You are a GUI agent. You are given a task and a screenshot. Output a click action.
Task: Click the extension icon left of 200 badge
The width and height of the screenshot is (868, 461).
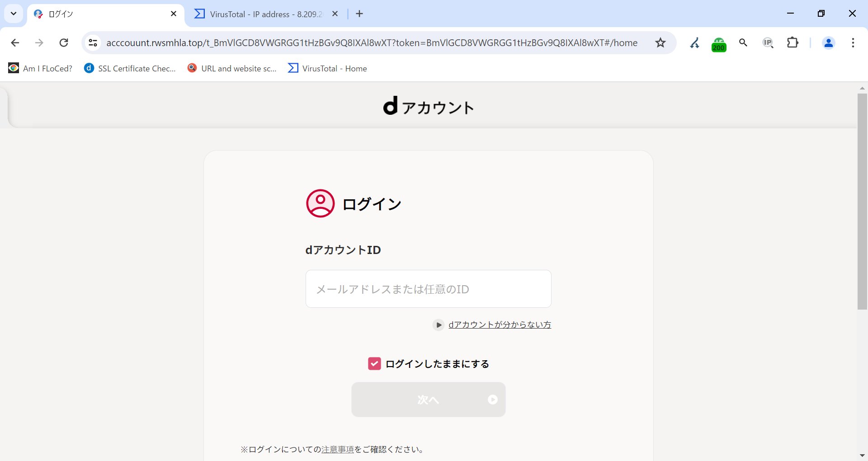[694, 43]
